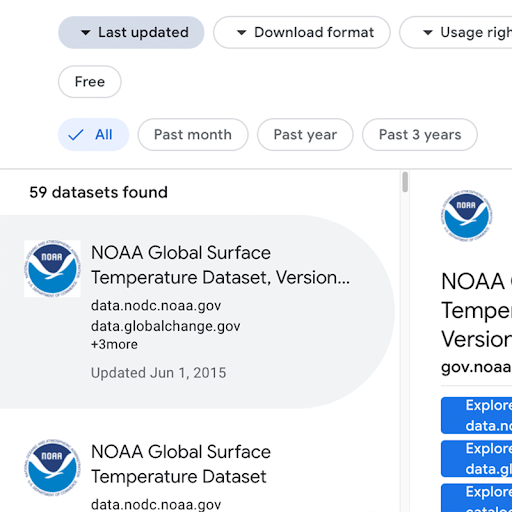Click the Explore at data.no button
512x512 pixels.
point(476,415)
